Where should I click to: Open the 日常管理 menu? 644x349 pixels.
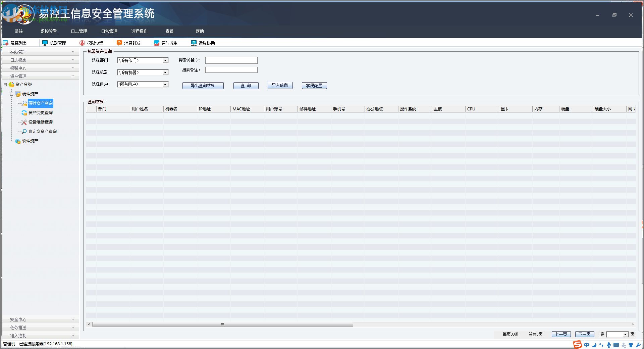[109, 31]
